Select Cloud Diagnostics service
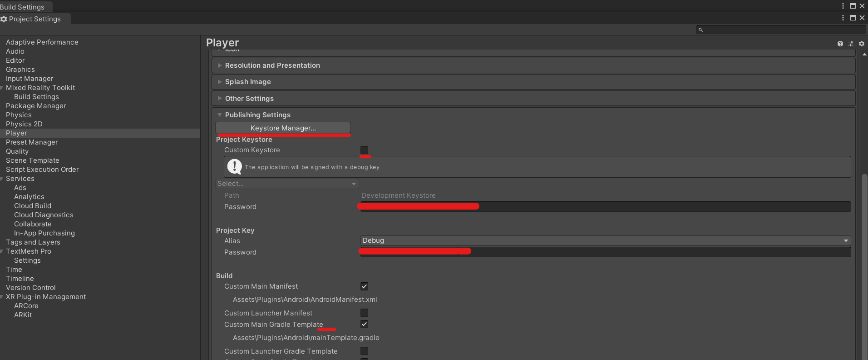 click(x=44, y=215)
